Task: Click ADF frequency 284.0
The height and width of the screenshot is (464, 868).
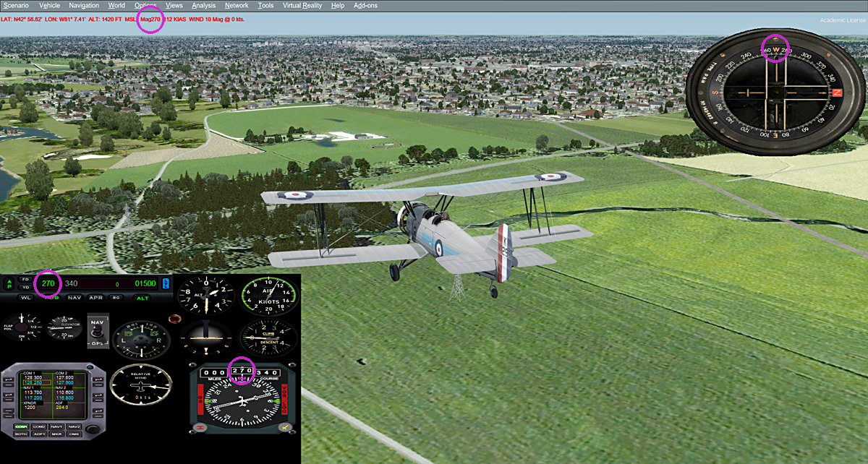Action: (x=62, y=408)
